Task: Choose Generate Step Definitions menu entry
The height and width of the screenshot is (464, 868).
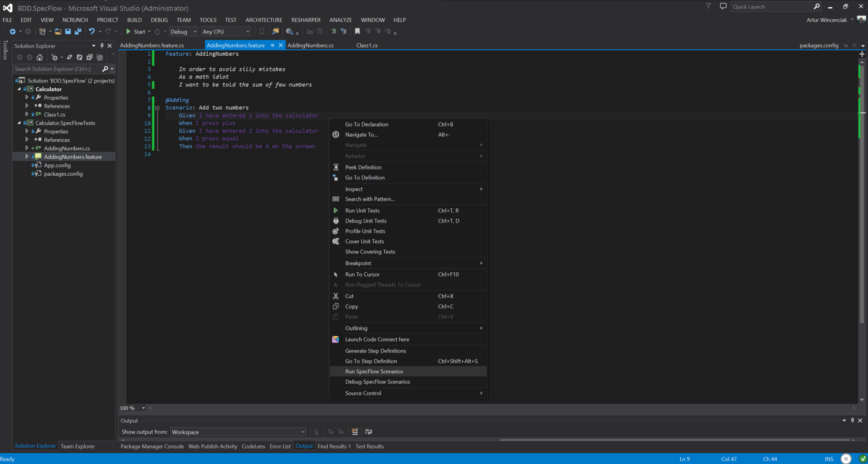Action: (x=375, y=351)
